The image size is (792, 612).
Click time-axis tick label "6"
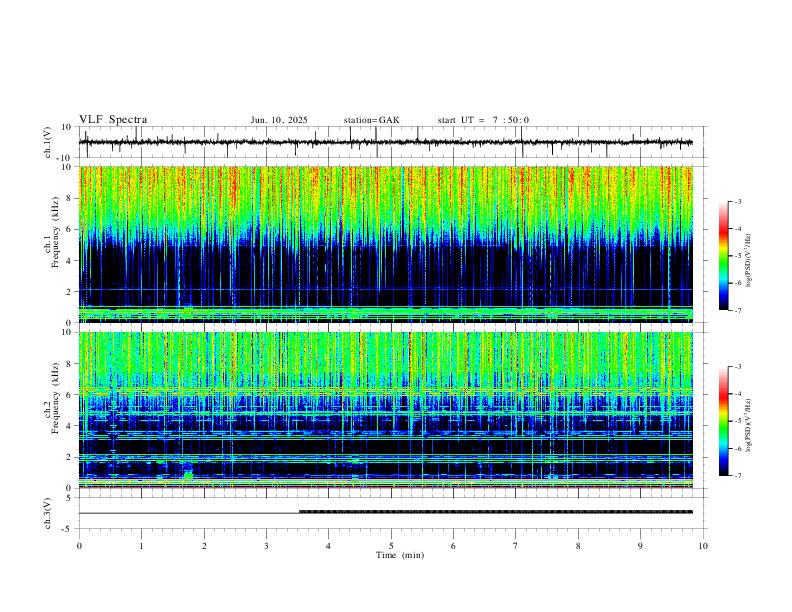tap(453, 546)
